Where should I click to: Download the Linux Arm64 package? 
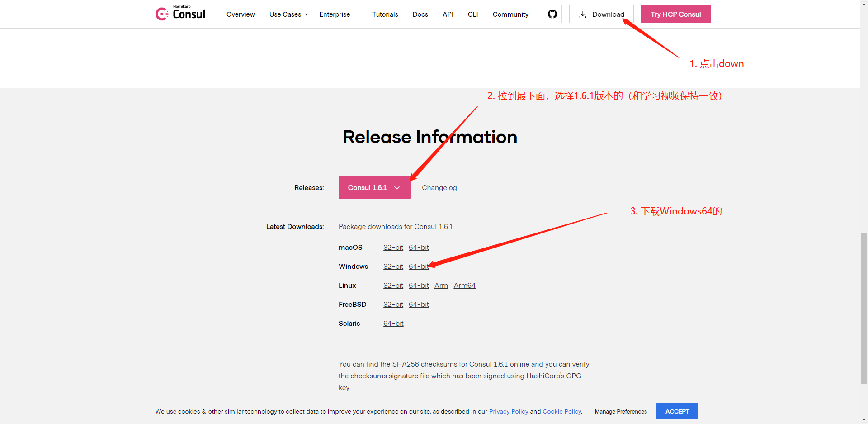(x=465, y=286)
